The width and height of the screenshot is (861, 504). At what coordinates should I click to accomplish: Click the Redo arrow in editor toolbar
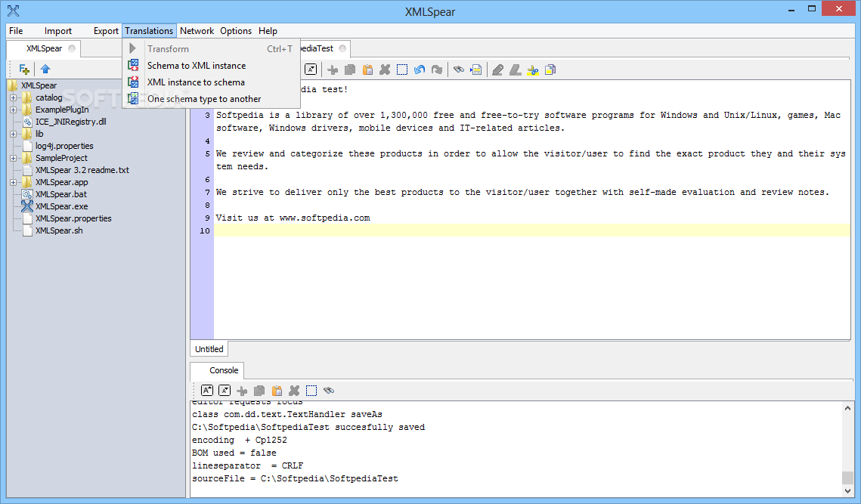click(x=436, y=70)
